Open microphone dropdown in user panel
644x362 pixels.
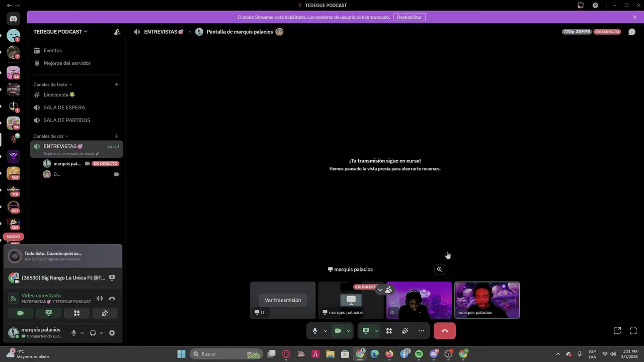pyautogui.click(x=82, y=333)
